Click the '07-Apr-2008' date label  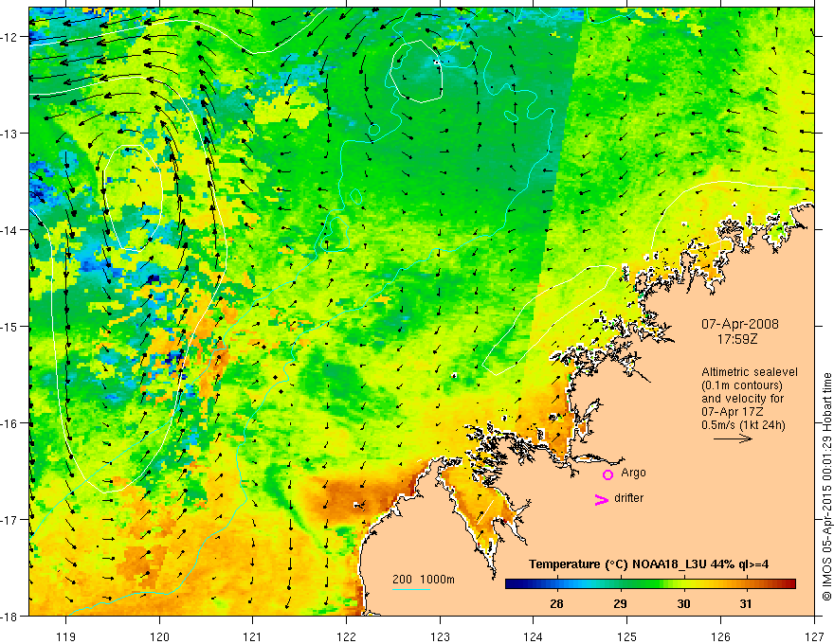(740, 324)
